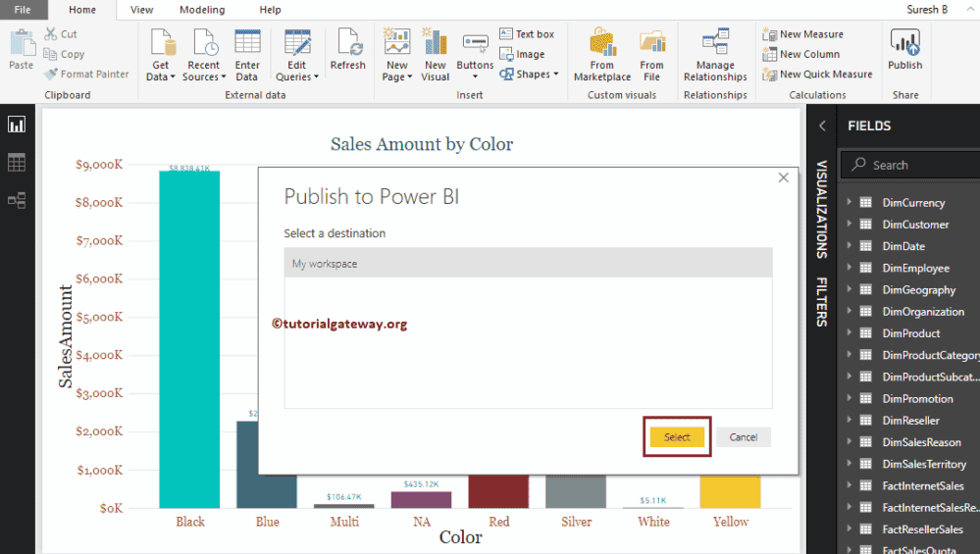Viewport: 980px width, 554px height.
Task: Select FactInternetSales in Fields
Action: coord(922,486)
